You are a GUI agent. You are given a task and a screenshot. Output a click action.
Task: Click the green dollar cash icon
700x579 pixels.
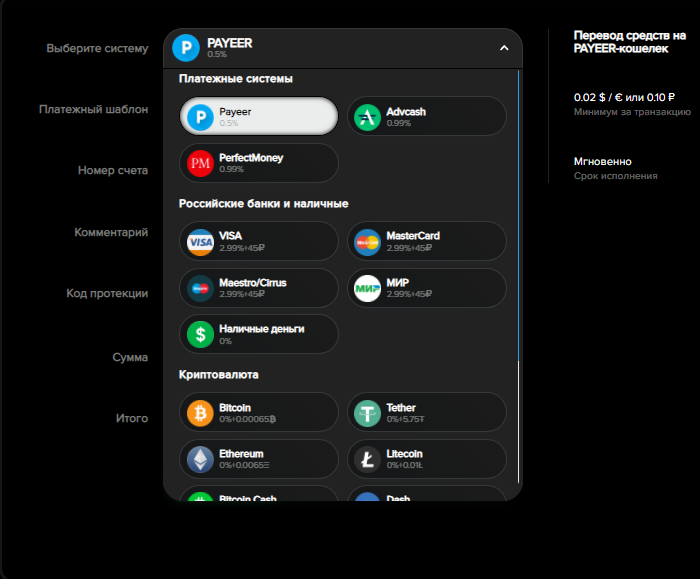pos(200,335)
